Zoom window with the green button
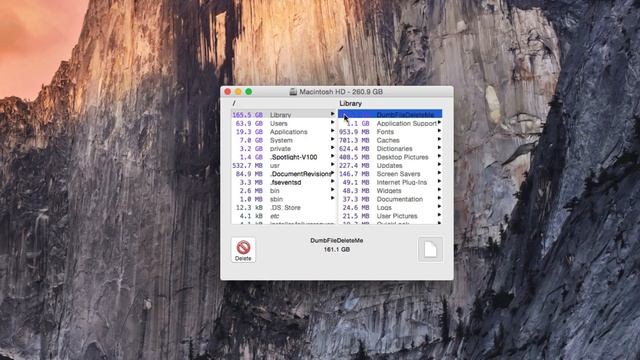Viewport: 640px width, 360px height. pyautogui.click(x=249, y=92)
